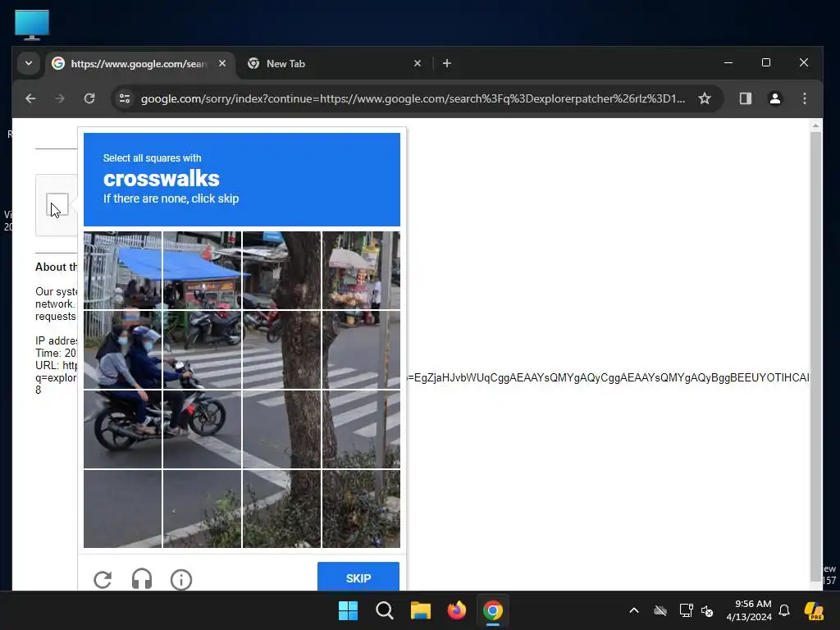Expand the tab search dropdown arrow
This screenshot has height=630, width=840.
(x=29, y=63)
